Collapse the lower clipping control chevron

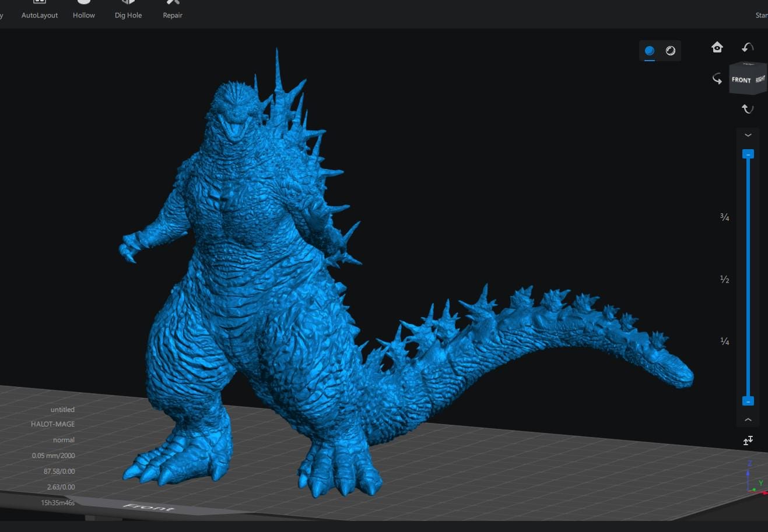(748, 419)
